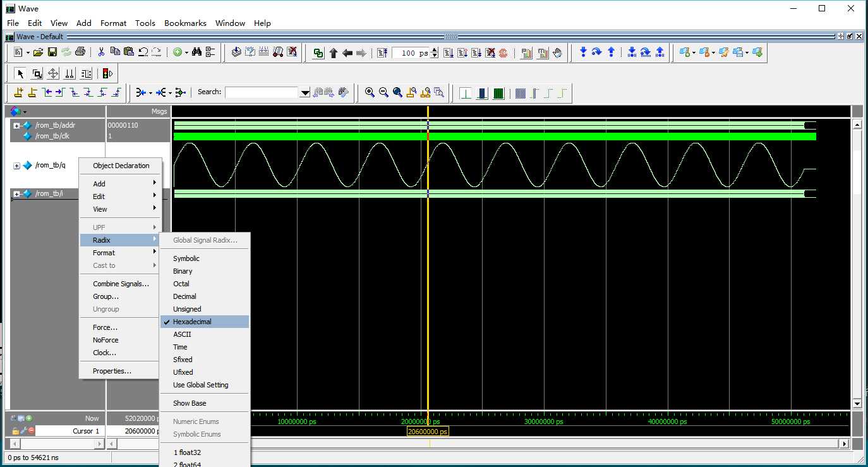The height and width of the screenshot is (467, 868).
Task: Open the Add submenu in context menu
Action: click(120, 184)
